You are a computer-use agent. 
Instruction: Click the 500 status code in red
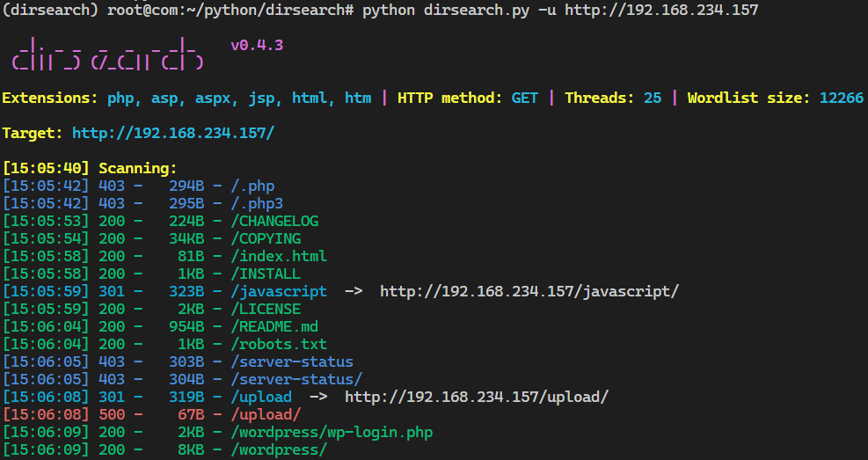coord(112,415)
